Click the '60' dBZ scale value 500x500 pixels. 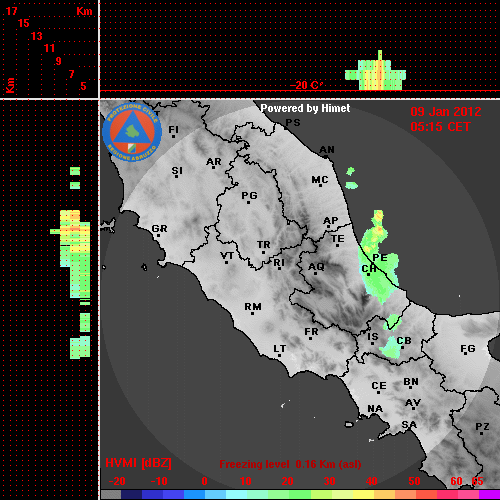coord(456,481)
